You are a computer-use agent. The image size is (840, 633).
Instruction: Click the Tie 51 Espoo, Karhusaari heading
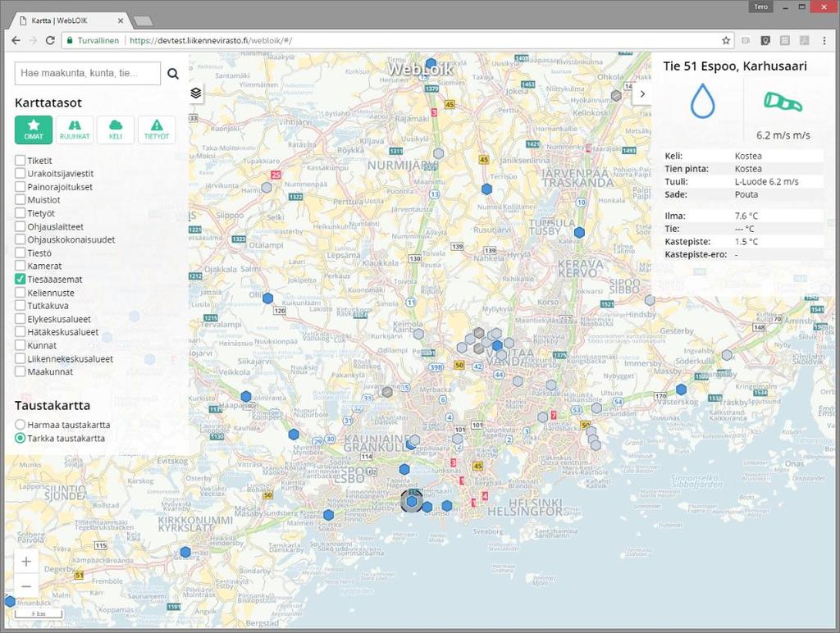pyautogui.click(x=735, y=66)
